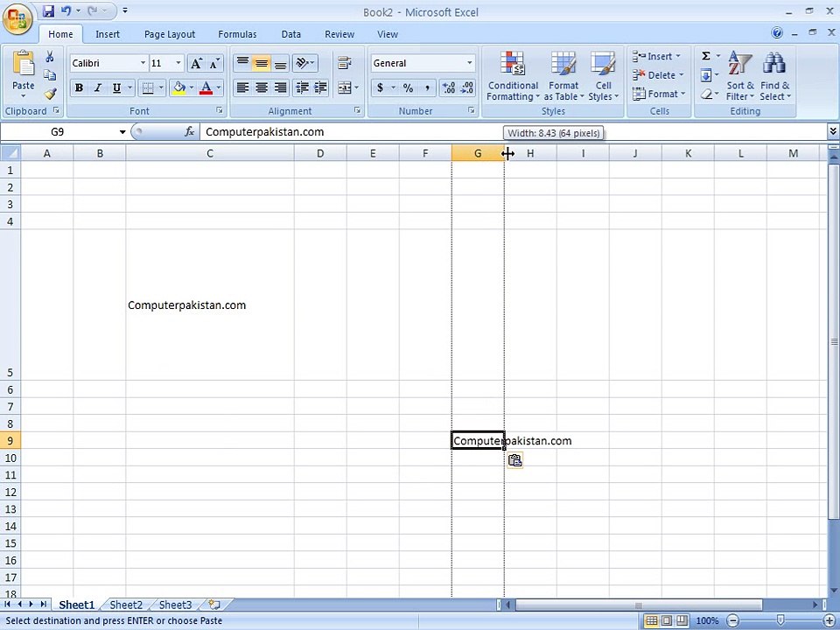Image resolution: width=840 pixels, height=630 pixels.
Task: Apply the Fill Color paint bucket
Action: point(178,87)
